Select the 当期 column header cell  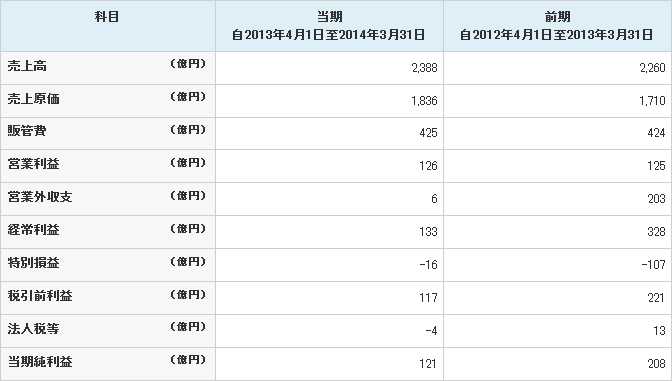[x=329, y=26]
